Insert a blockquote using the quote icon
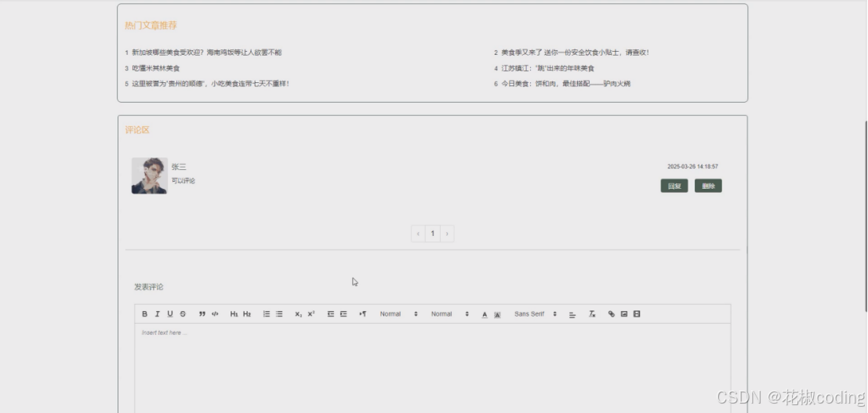The image size is (868, 413). coord(202,314)
